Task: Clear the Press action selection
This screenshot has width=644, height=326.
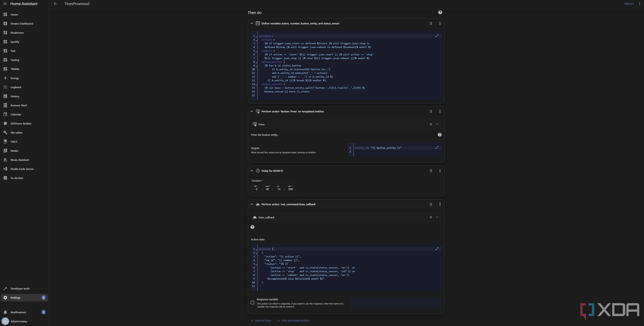Action: tap(431, 124)
